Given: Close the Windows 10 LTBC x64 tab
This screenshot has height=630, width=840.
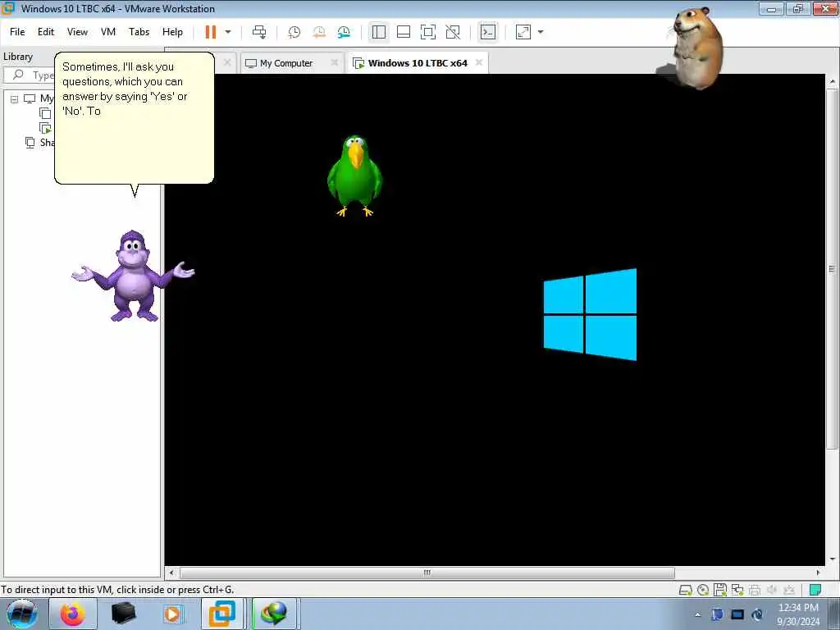Looking at the screenshot, I should 479,62.
